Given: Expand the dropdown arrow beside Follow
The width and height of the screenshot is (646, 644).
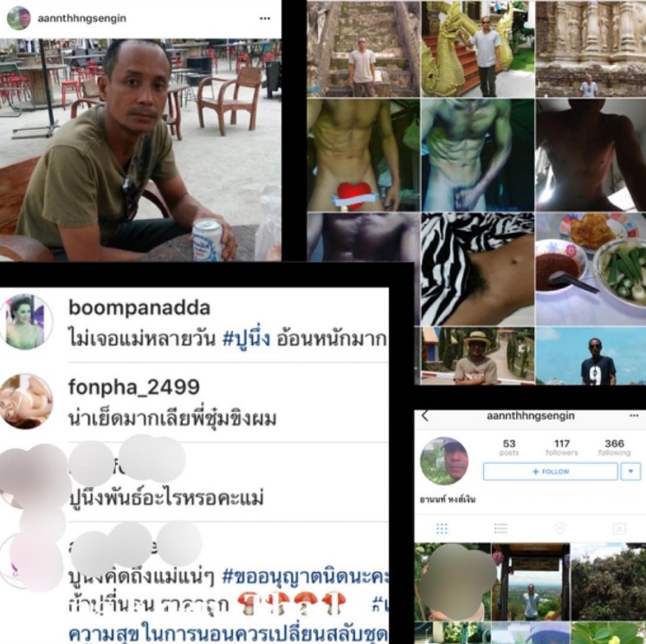Looking at the screenshot, I should tap(630, 472).
